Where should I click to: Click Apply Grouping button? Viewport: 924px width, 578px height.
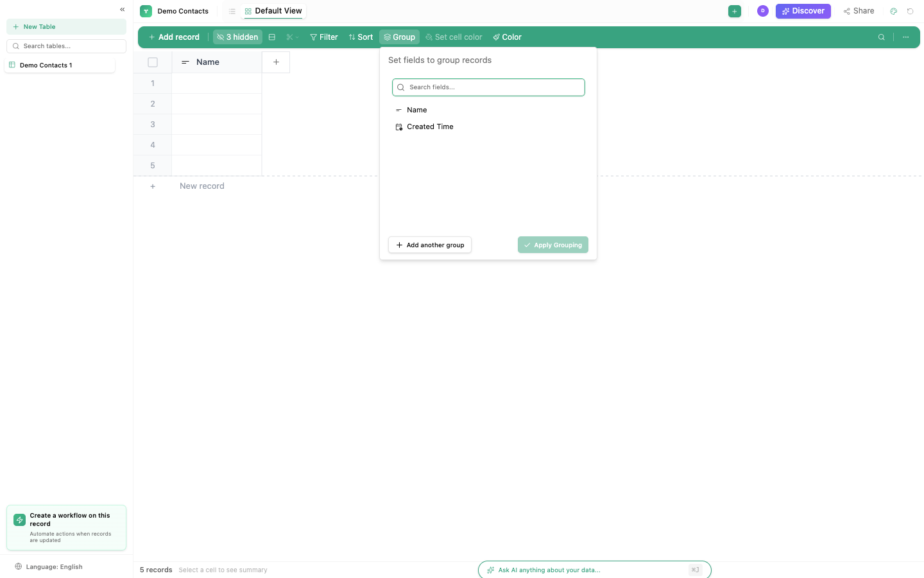(x=553, y=245)
